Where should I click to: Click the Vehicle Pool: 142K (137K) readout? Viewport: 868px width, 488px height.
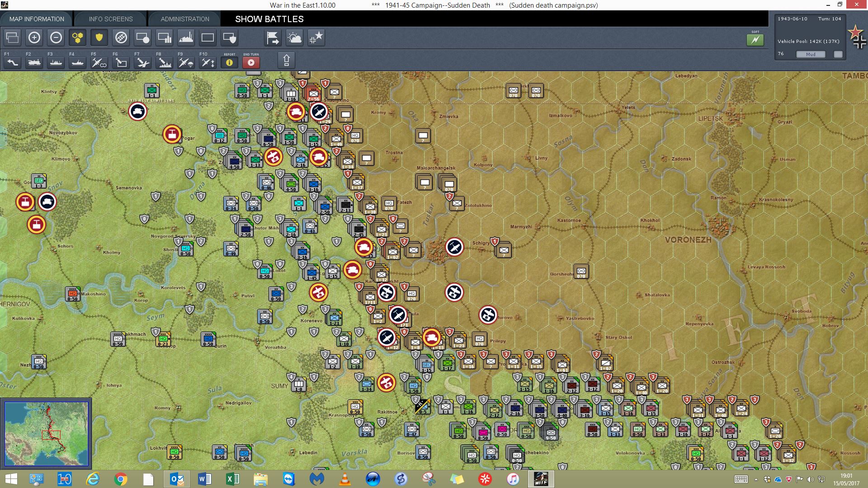click(x=808, y=41)
